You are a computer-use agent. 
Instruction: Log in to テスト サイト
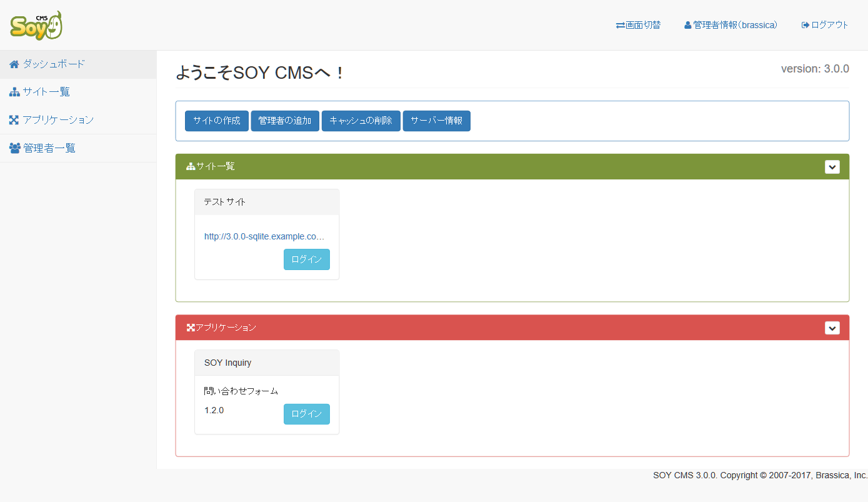pos(307,259)
